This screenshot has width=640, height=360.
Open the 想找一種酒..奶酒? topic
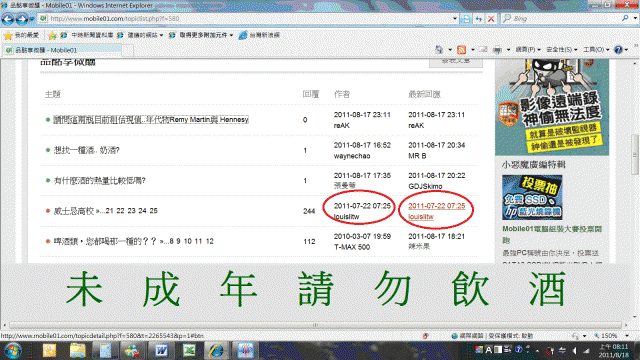87,150
